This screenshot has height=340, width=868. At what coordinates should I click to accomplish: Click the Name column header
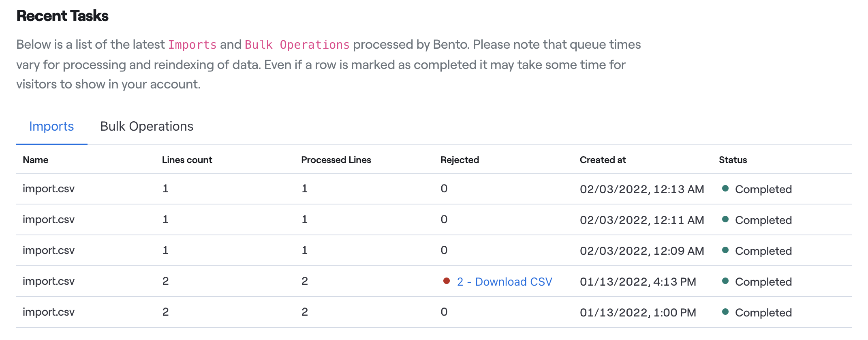36,160
